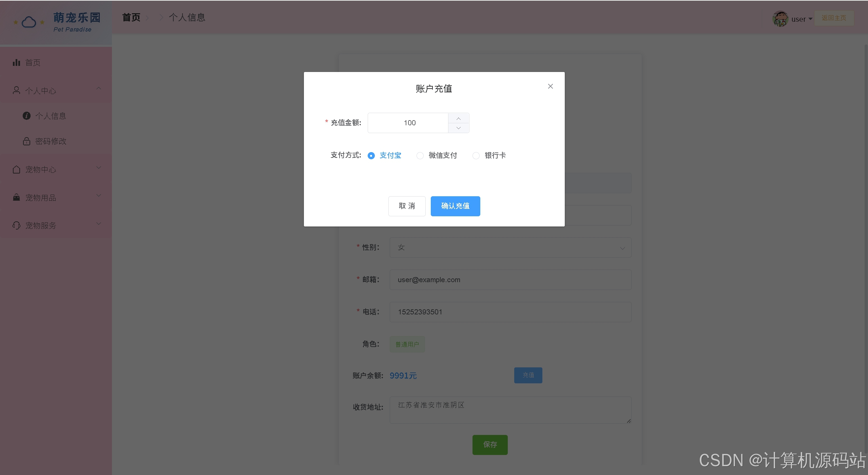Click the 账户充值 dialog title
868x475 pixels.
[434, 89]
